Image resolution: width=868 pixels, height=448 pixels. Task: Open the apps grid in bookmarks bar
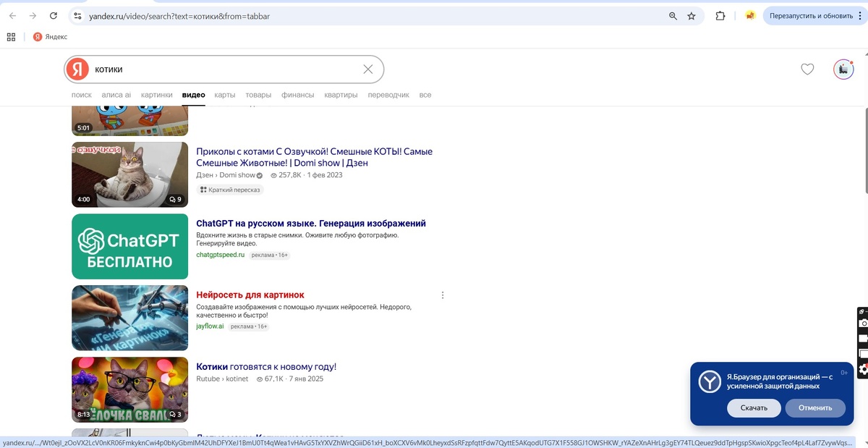[12, 37]
